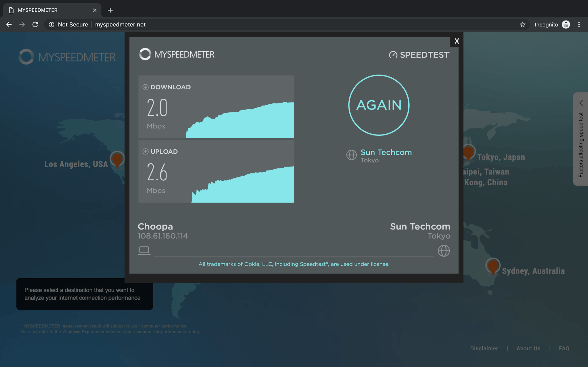
Task: Go back using browser back arrow
Action: coord(9,24)
